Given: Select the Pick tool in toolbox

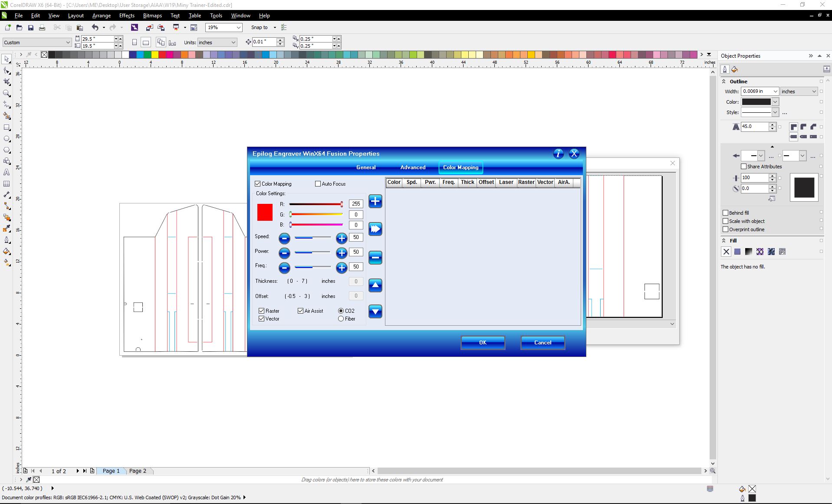Looking at the screenshot, I should click(x=7, y=59).
